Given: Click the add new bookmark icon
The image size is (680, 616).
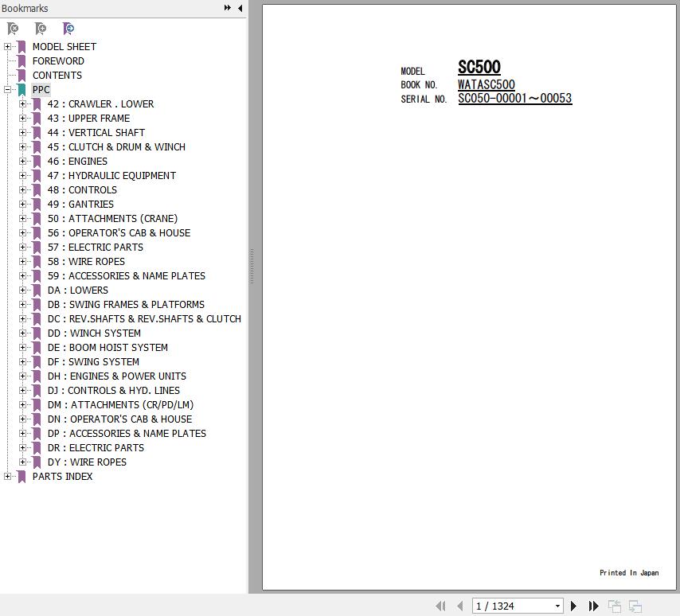Looking at the screenshot, I should coord(41,29).
